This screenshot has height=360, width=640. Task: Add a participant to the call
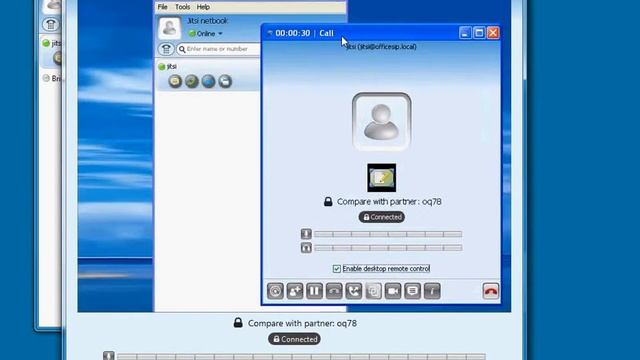[295, 291]
